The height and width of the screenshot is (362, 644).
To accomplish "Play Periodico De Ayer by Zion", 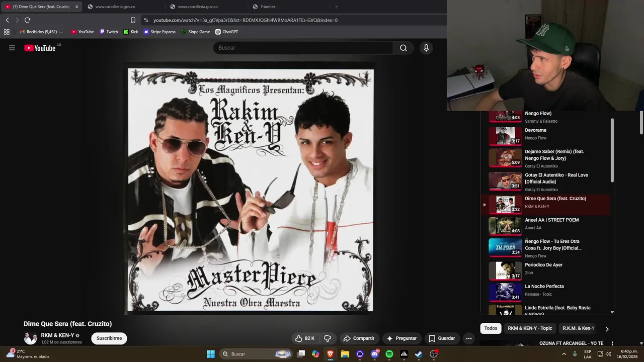I will (546, 270).
